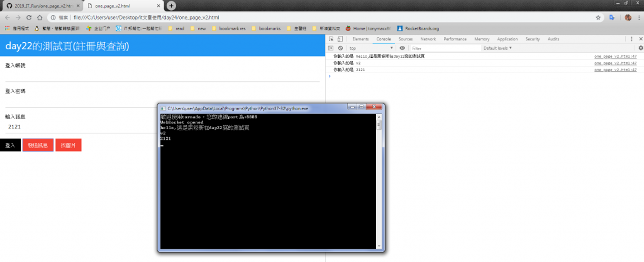Image resolution: width=644 pixels, height=262 pixels.
Task: Open the Chrome three-dot menu
Action: click(639, 18)
